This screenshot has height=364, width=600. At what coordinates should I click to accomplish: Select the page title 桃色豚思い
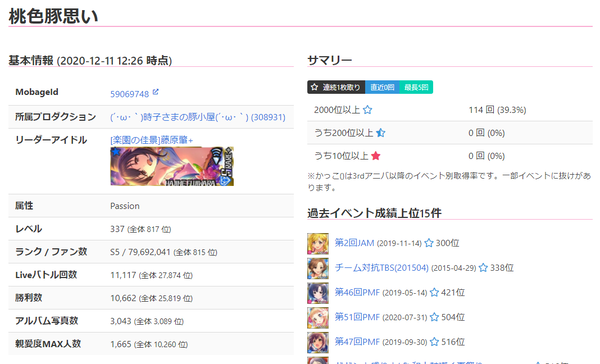point(53,16)
